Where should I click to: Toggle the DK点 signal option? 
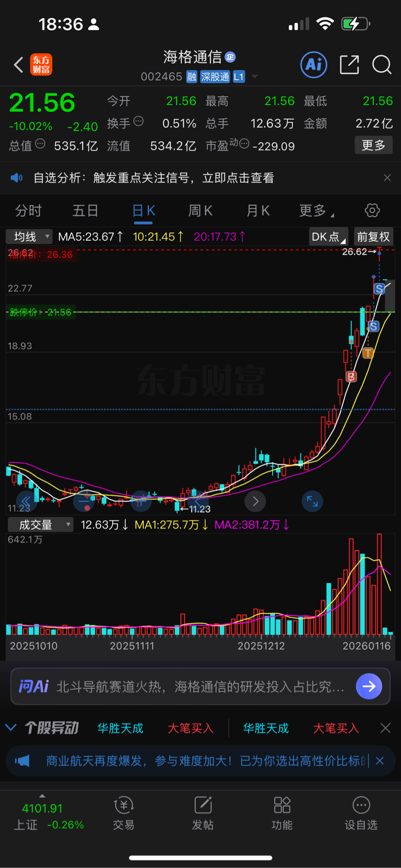coord(328,237)
